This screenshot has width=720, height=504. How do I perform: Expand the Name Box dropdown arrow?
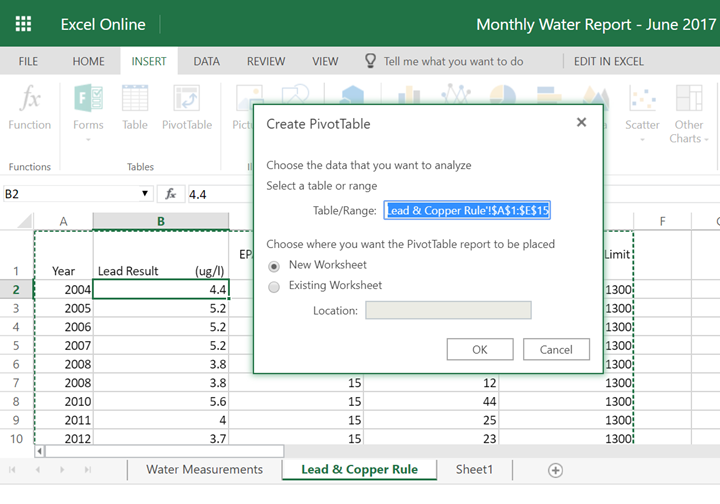coord(146,194)
